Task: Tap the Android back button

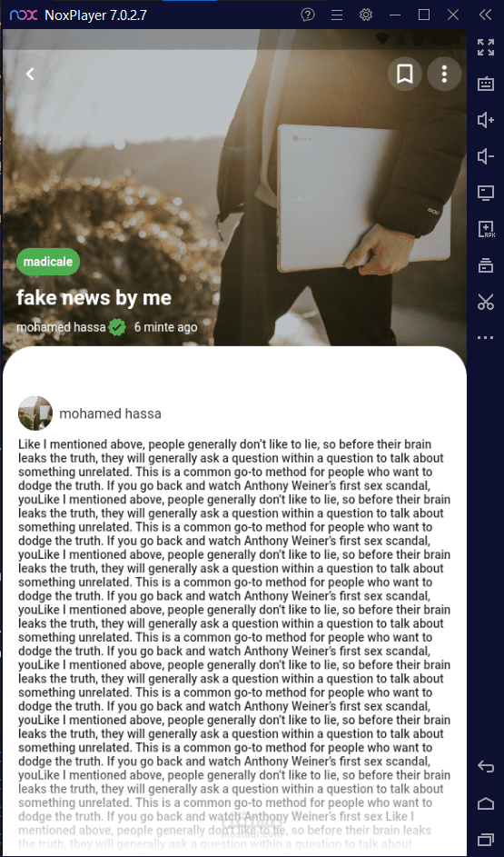Action: tap(486, 766)
